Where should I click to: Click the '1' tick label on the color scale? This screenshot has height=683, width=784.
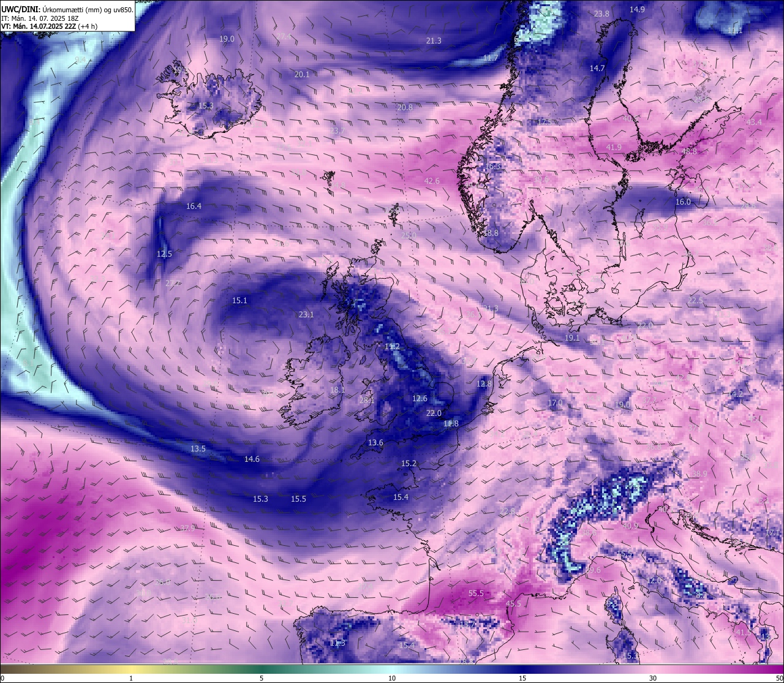(x=131, y=678)
